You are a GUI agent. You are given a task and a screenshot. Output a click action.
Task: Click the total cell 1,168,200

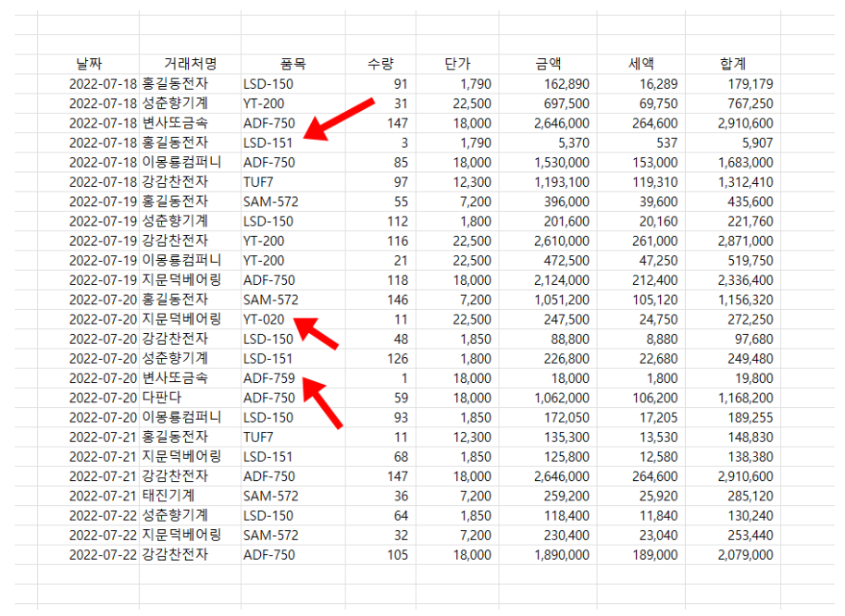[x=733, y=398]
